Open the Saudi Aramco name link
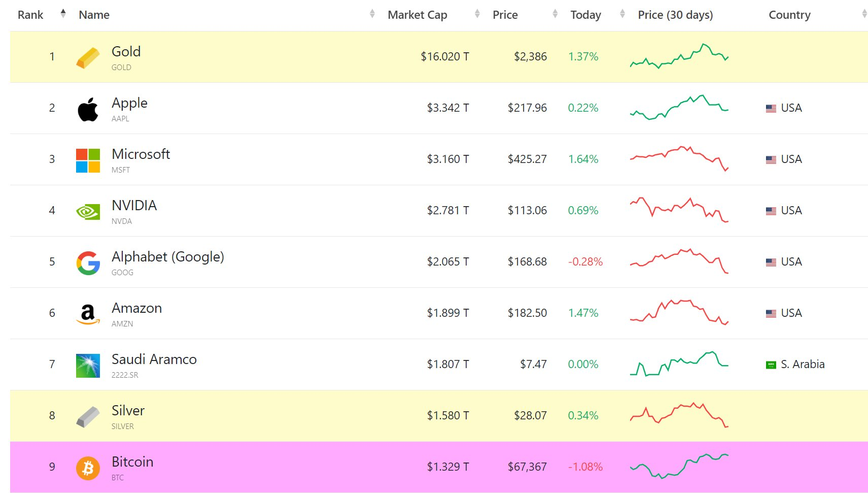The height and width of the screenshot is (493, 868). [154, 359]
